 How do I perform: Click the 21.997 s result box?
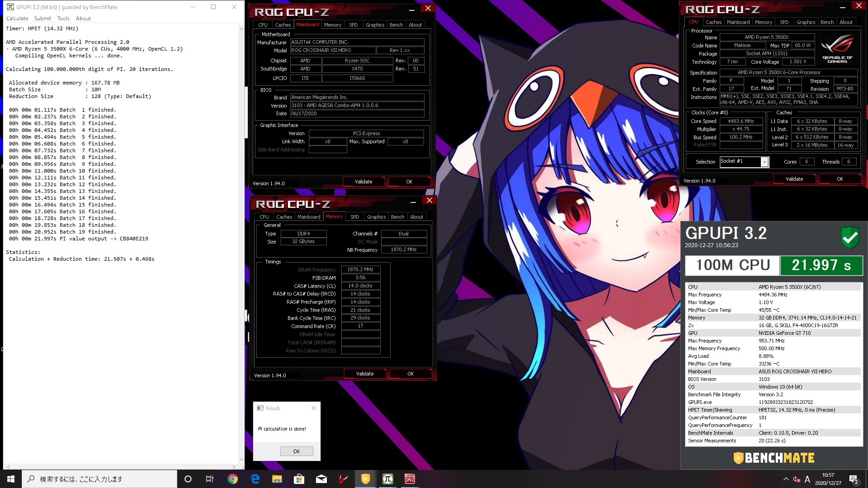(821, 265)
